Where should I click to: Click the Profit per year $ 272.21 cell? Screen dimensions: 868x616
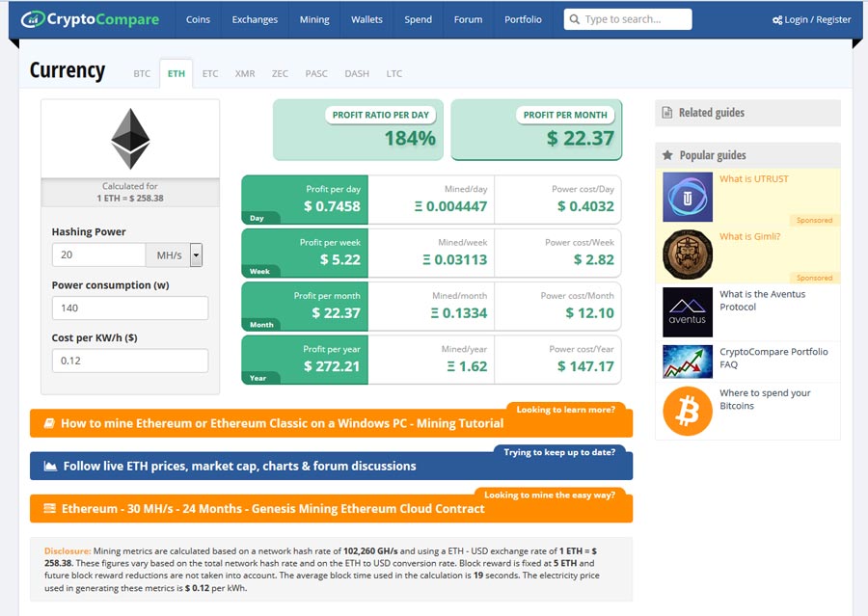click(x=305, y=360)
